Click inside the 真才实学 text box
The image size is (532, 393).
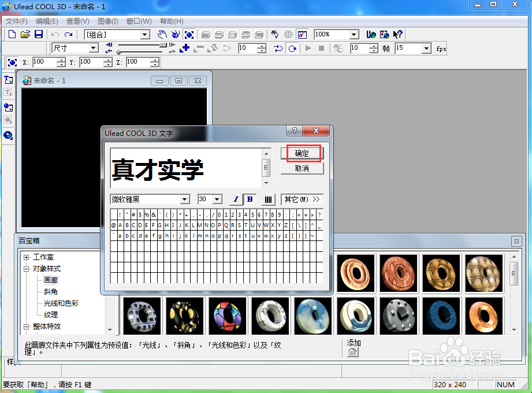[186, 168]
